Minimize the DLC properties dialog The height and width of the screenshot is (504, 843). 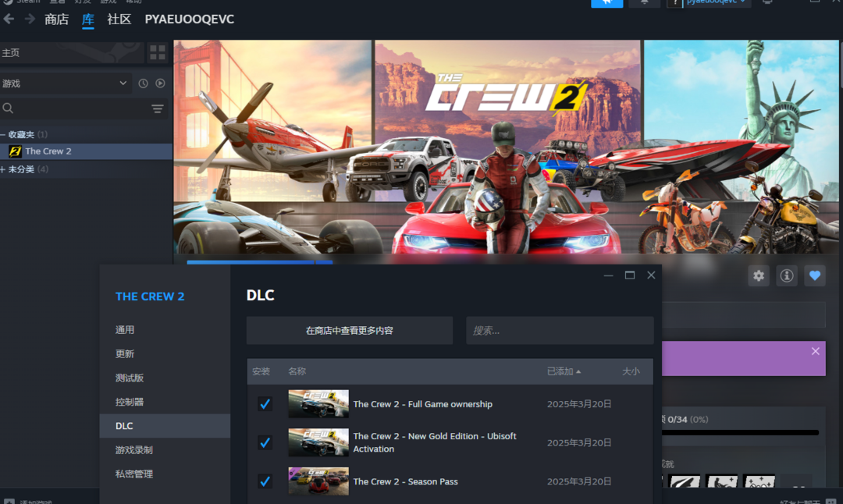[608, 275]
